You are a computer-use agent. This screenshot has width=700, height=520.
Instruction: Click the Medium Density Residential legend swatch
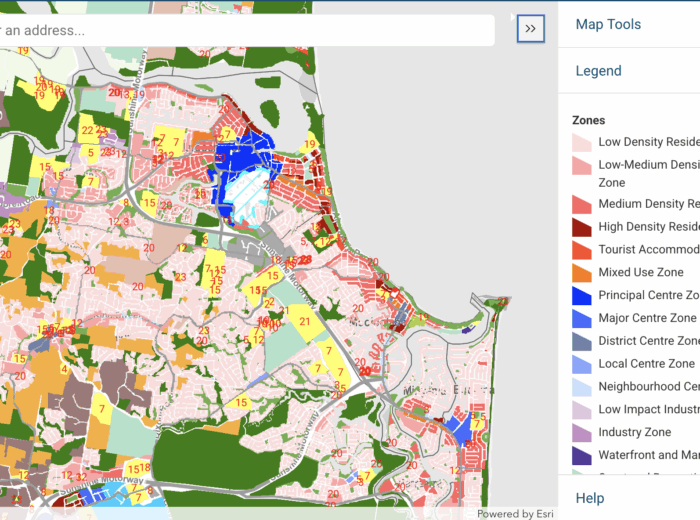(x=582, y=204)
